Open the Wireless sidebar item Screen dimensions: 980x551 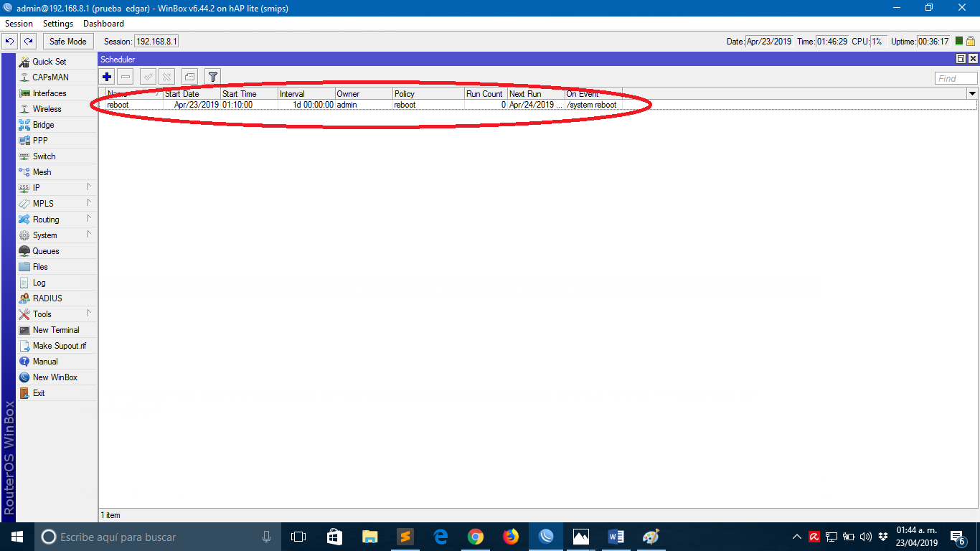tap(47, 109)
